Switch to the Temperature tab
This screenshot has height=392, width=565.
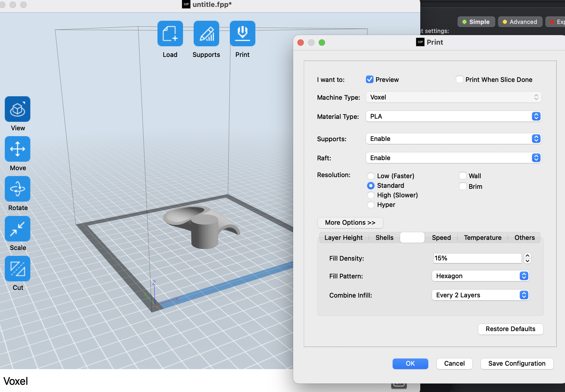coord(483,237)
